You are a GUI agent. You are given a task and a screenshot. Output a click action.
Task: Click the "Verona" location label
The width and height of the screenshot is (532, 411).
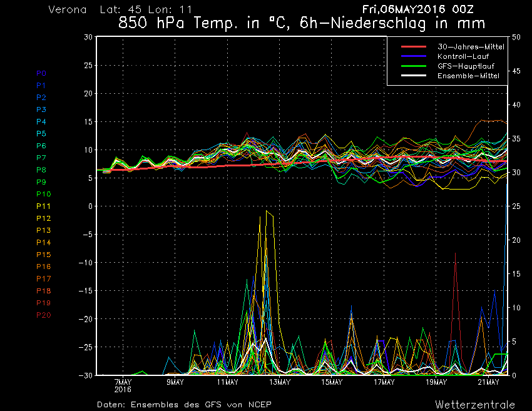click(68, 9)
